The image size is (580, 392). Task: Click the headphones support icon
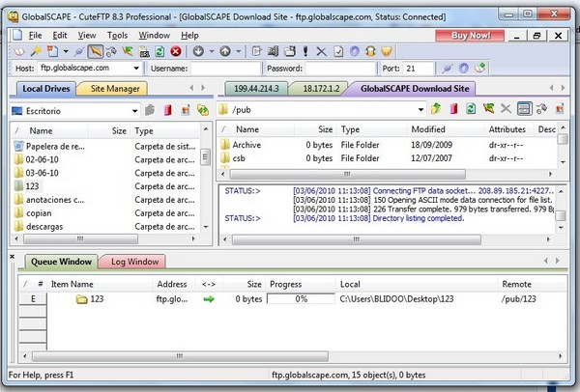[370, 51]
